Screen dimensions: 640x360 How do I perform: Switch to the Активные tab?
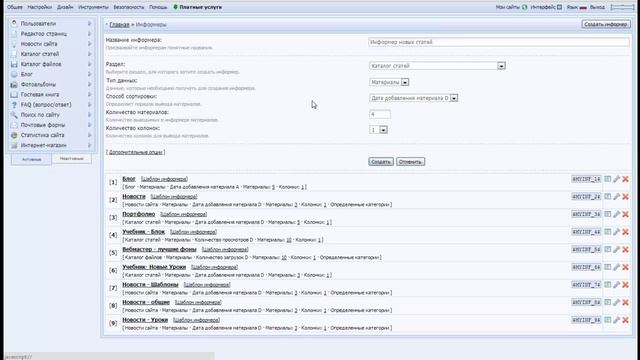[31, 159]
